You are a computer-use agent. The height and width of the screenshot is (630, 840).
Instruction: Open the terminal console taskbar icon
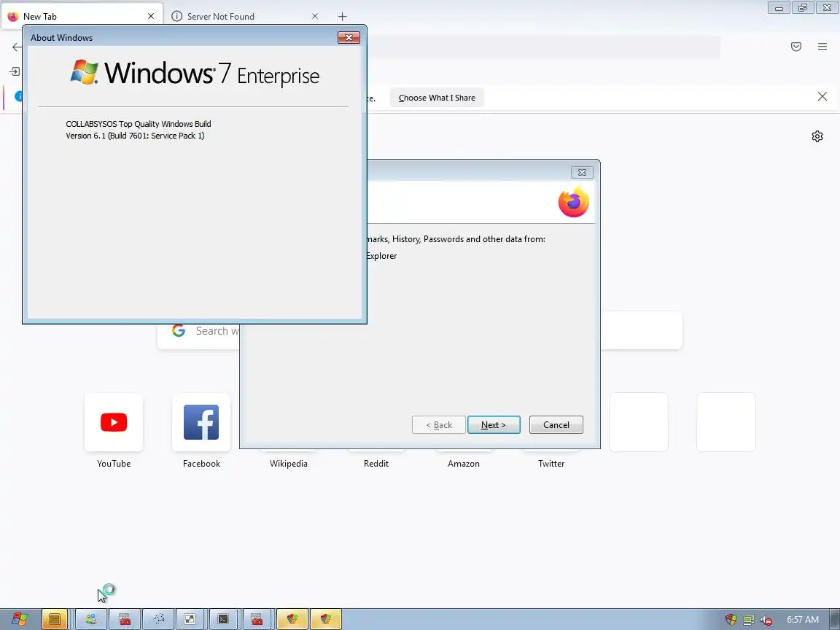[x=223, y=619]
